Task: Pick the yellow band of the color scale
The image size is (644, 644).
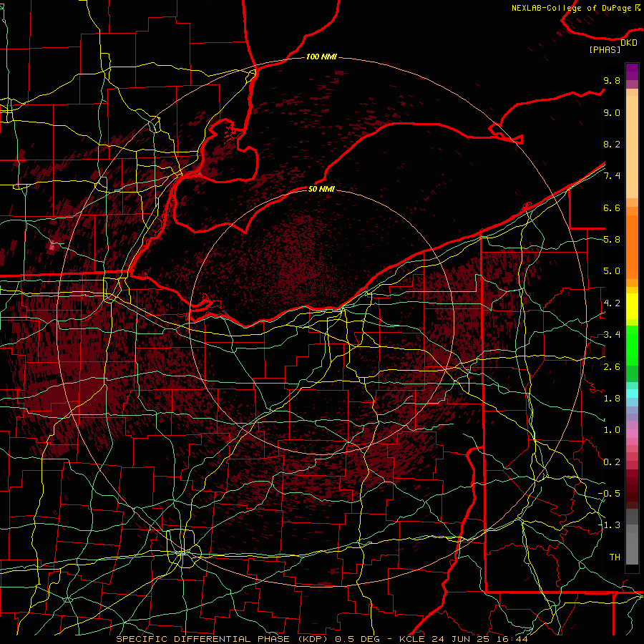Action: pyautogui.click(x=632, y=306)
